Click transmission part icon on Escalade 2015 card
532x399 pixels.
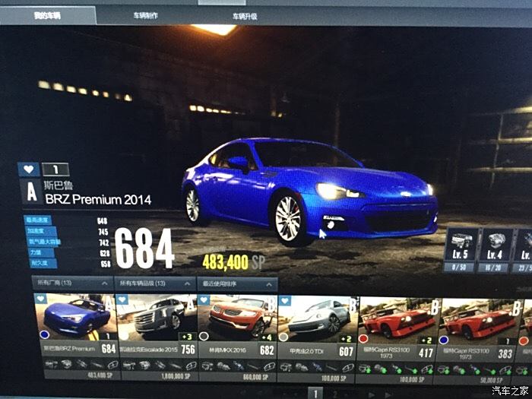click(160, 366)
